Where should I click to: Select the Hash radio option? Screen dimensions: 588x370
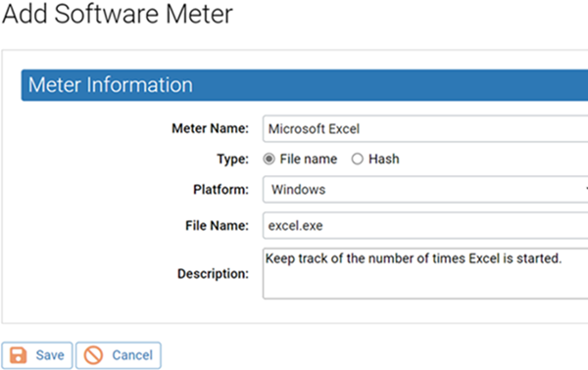tap(357, 160)
